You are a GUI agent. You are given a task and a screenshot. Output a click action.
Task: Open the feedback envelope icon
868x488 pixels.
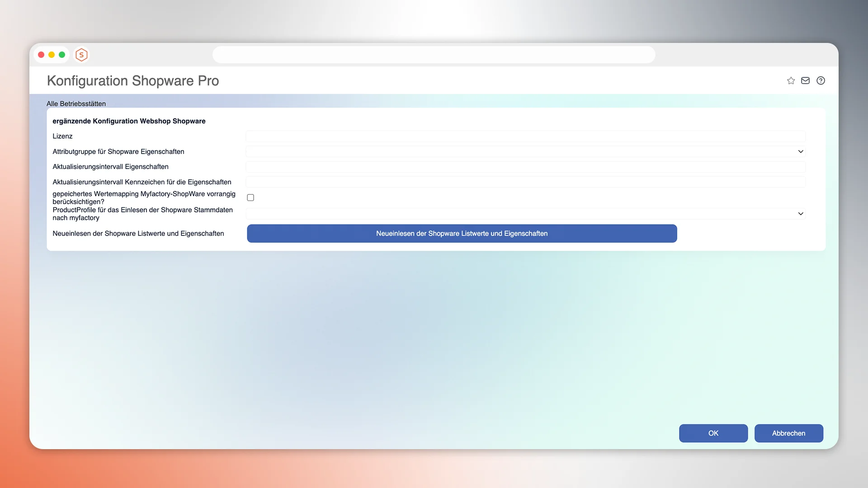805,80
